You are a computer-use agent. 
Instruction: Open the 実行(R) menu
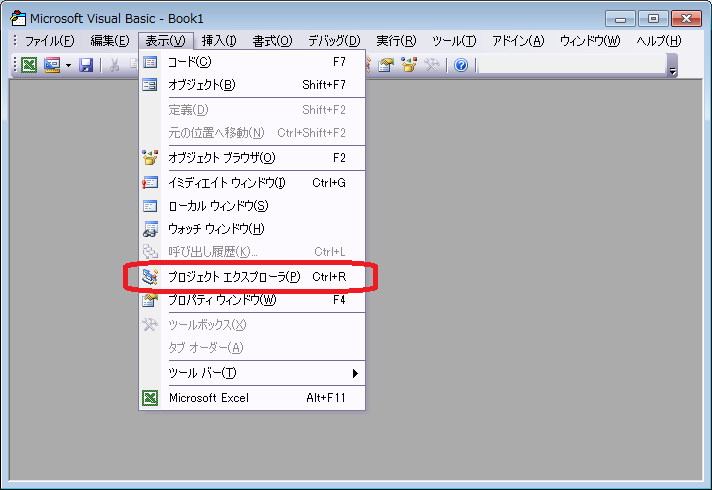click(396, 41)
